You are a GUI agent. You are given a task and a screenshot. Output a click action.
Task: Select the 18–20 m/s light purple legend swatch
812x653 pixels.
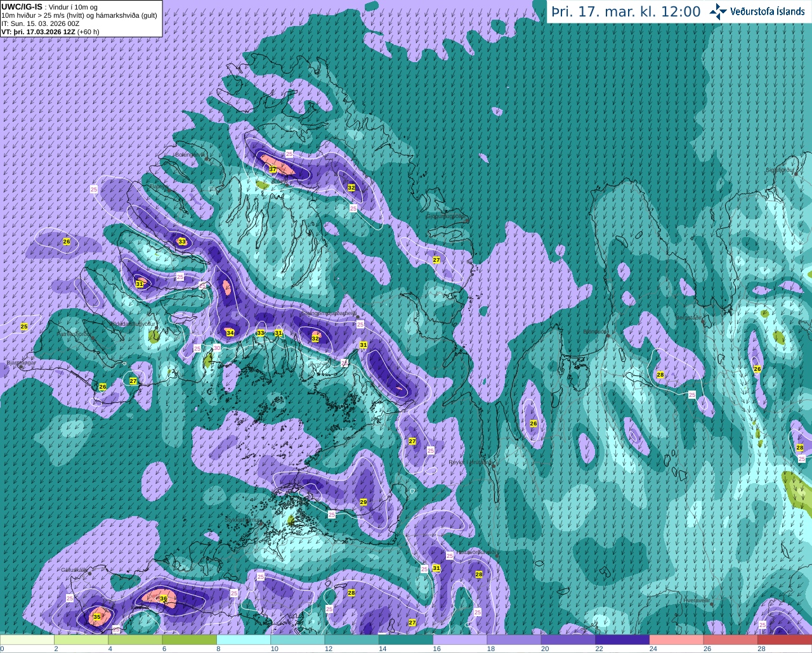click(x=514, y=640)
